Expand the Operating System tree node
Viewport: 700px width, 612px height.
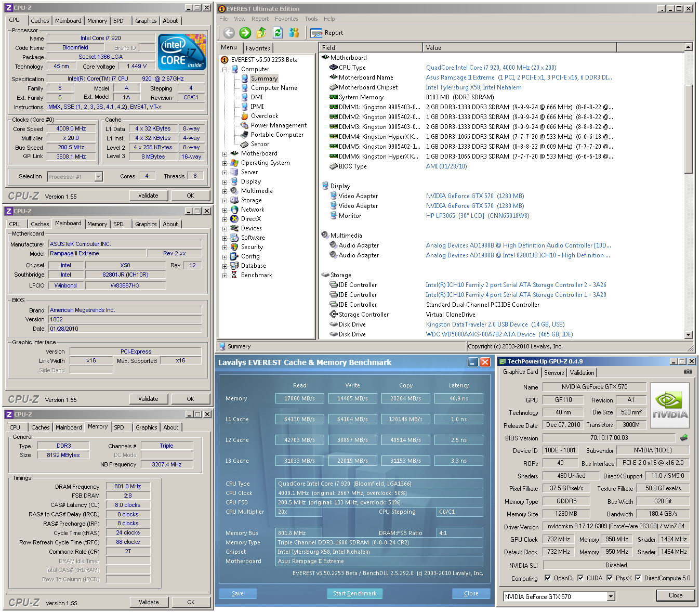[225, 163]
